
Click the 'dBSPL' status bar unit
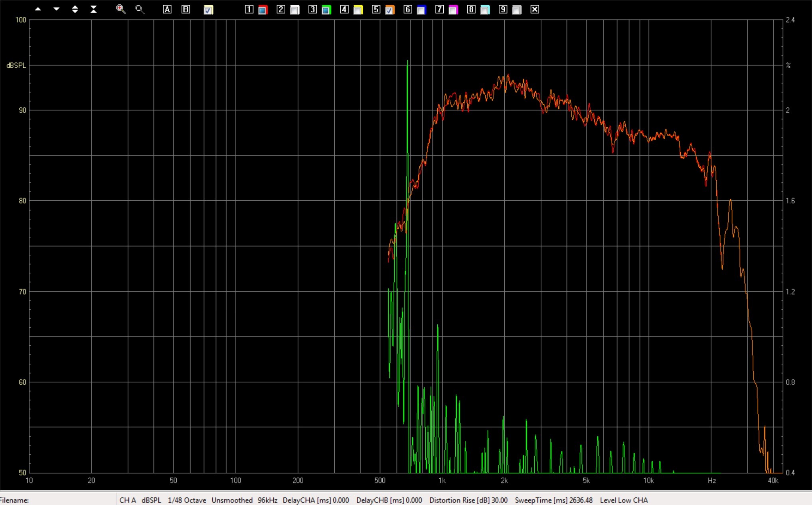tap(152, 500)
